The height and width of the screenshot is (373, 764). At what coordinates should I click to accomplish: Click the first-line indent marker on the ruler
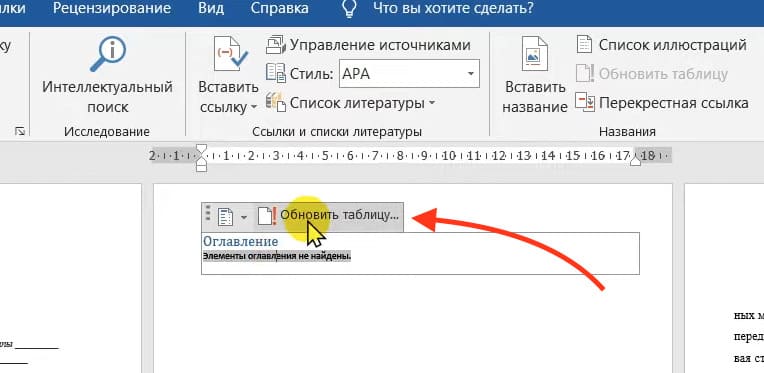coord(201,149)
